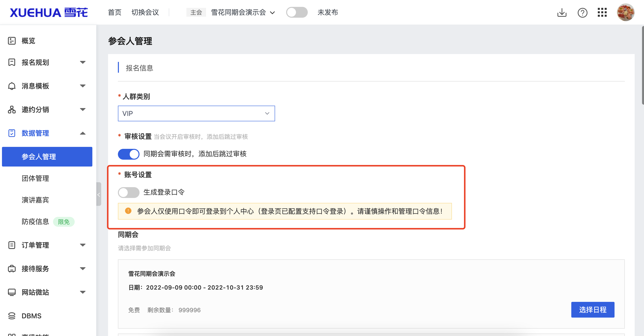Viewport: 644px width, 336px height.
Task: Select 团体管理 in sidebar
Action: pyautogui.click(x=35, y=178)
